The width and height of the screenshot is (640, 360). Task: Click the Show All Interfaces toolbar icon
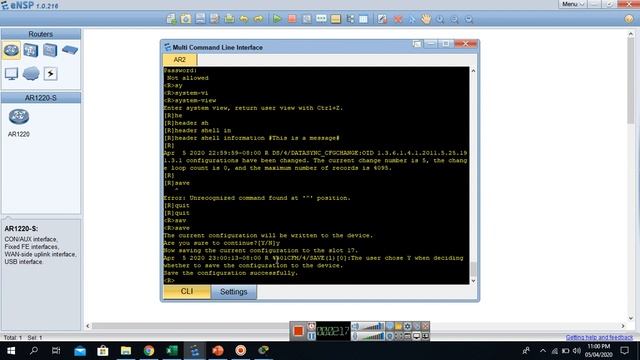[350, 19]
